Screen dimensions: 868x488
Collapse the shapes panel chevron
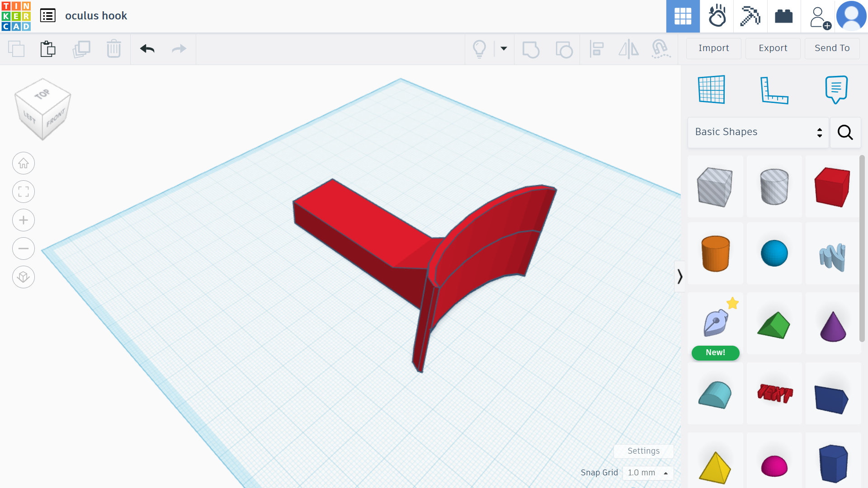[x=679, y=276]
